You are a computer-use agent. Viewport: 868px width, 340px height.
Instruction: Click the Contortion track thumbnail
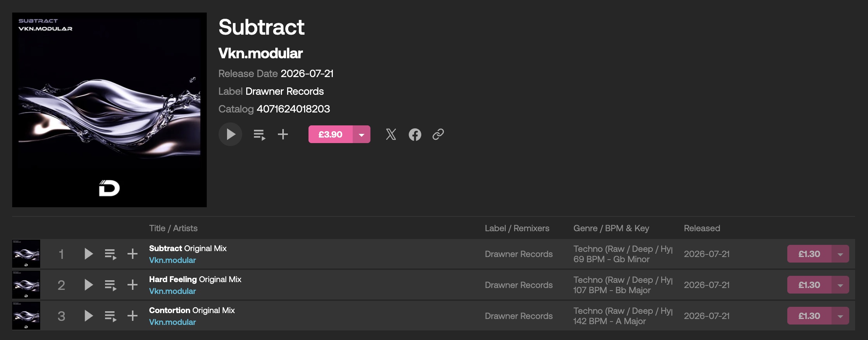coord(26,316)
